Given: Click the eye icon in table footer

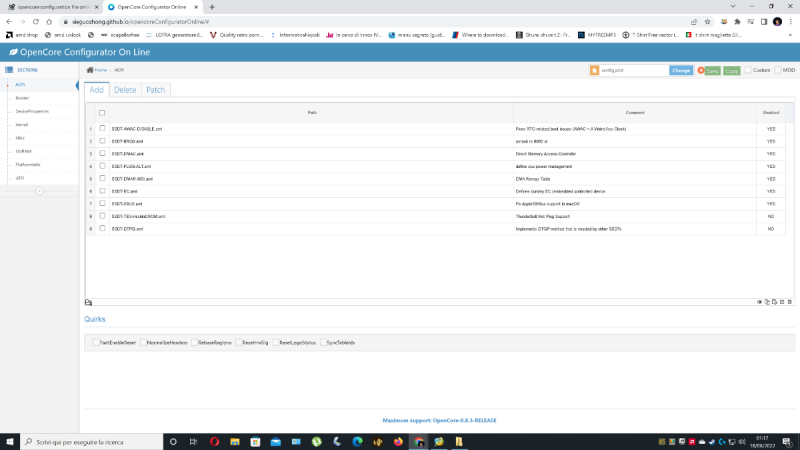Looking at the screenshot, I should click(759, 302).
